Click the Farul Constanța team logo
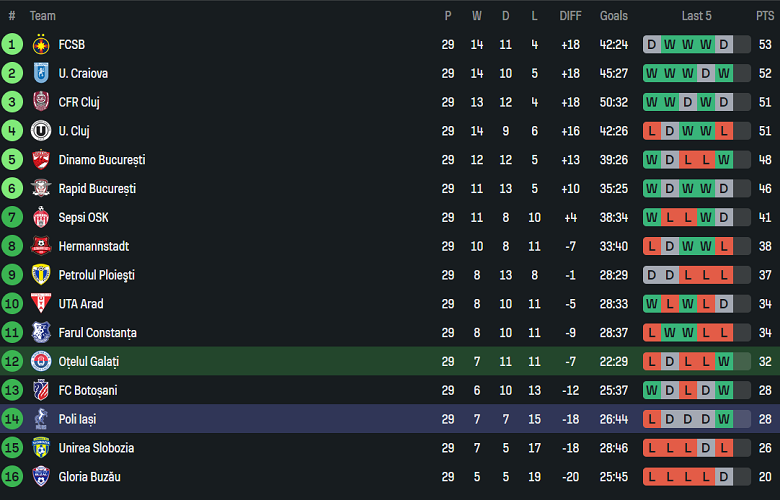Viewport: 780px width, 500px height. coord(41,333)
